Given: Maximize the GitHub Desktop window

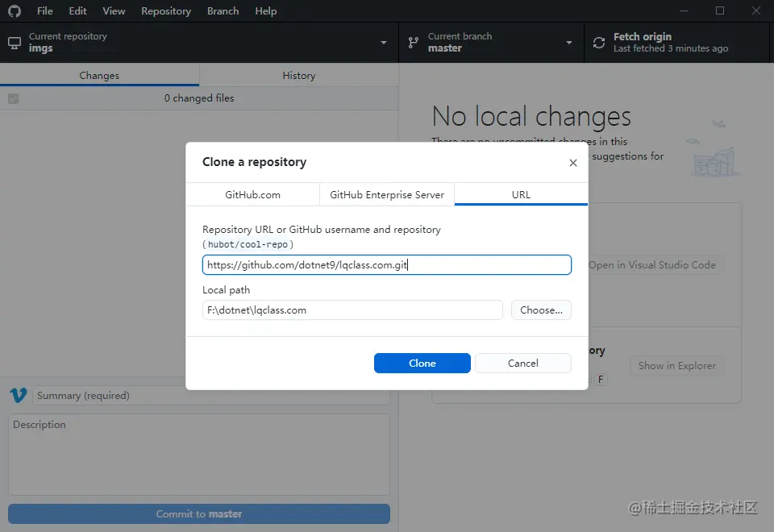Looking at the screenshot, I should click(x=720, y=10).
